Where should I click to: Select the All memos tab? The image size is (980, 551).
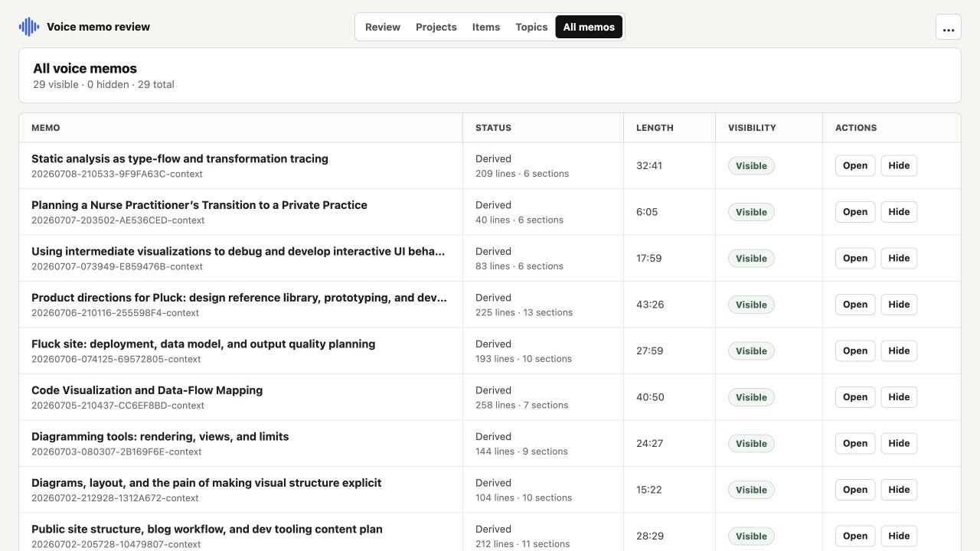(x=589, y=27)
